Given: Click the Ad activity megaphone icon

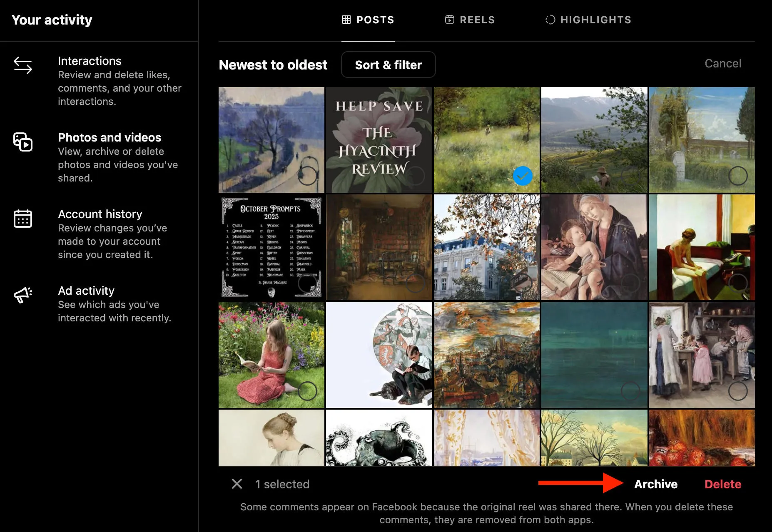Looking at the screenshot, I should pyautogui.click(x=23, y=295).
